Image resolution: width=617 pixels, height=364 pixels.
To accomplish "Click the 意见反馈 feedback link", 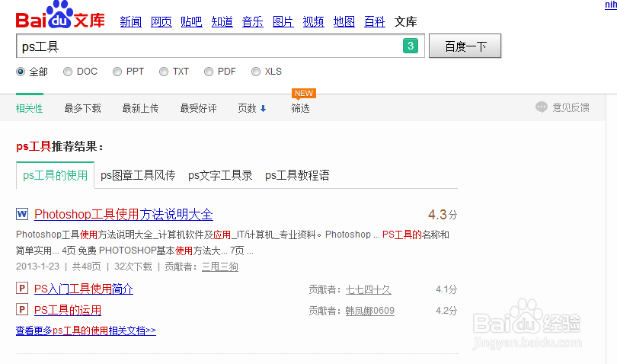I will pos(571,107).
